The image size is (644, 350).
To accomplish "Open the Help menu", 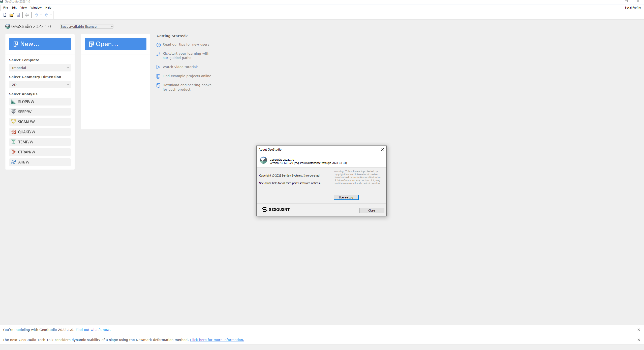I will (x=48, y=8).
